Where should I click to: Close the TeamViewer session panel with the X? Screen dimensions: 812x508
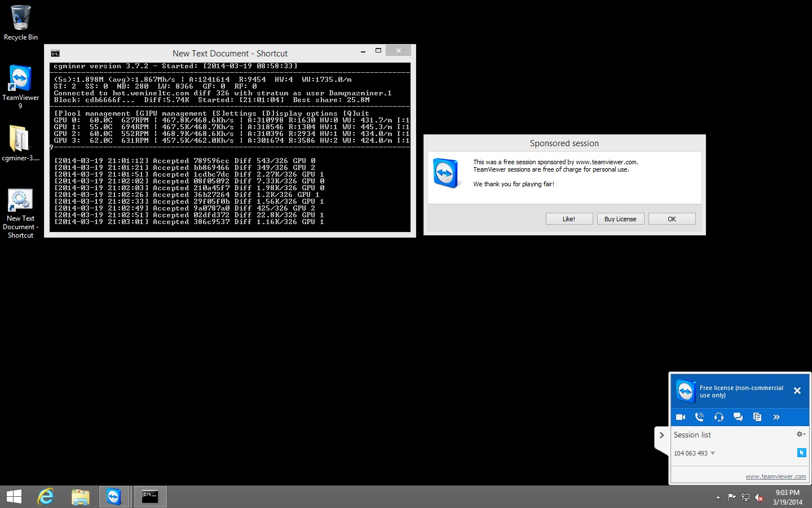coord(797,391)
